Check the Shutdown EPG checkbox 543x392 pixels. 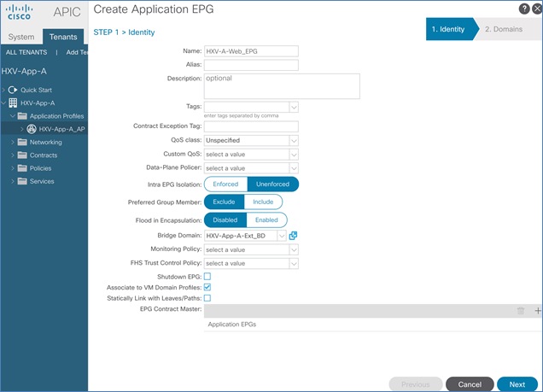207,277
